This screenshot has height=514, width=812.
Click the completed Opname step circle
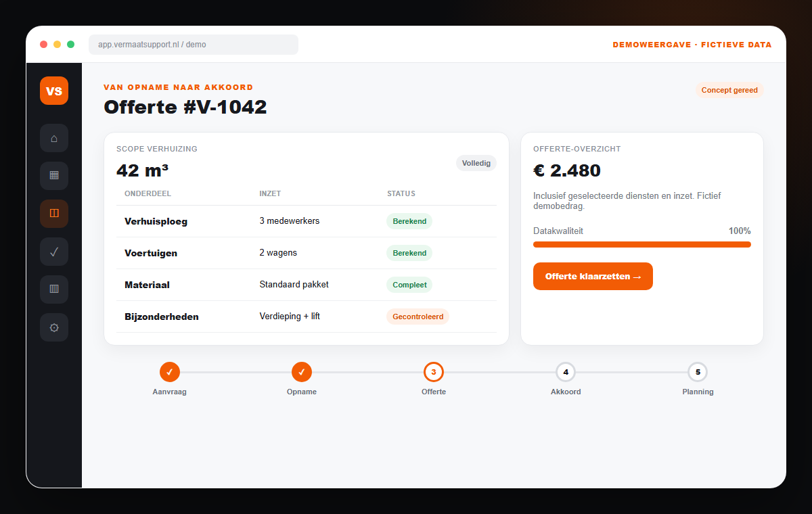(302, 372)
